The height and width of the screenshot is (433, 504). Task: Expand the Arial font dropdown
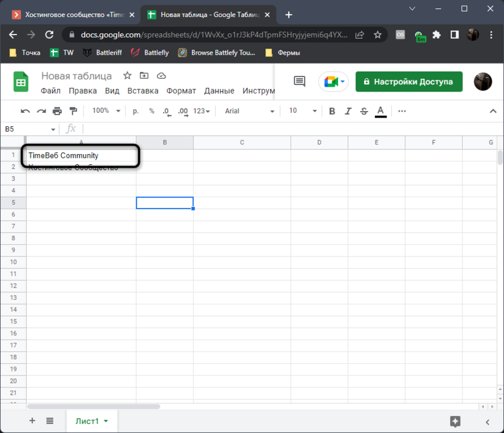click(250, 111)
